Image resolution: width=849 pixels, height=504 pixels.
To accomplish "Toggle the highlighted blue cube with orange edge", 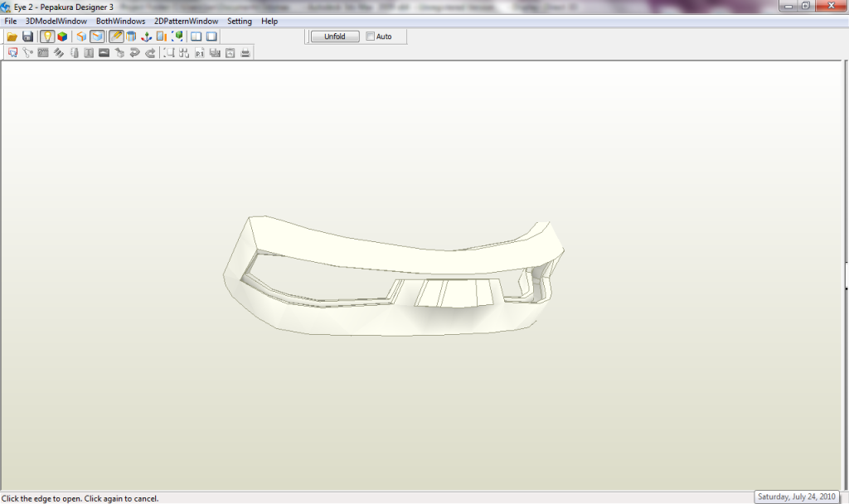I will point(97,36).
